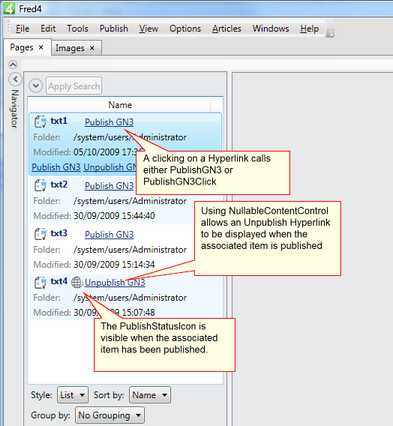Click the Apply Search button

click(x=74, y=86)
